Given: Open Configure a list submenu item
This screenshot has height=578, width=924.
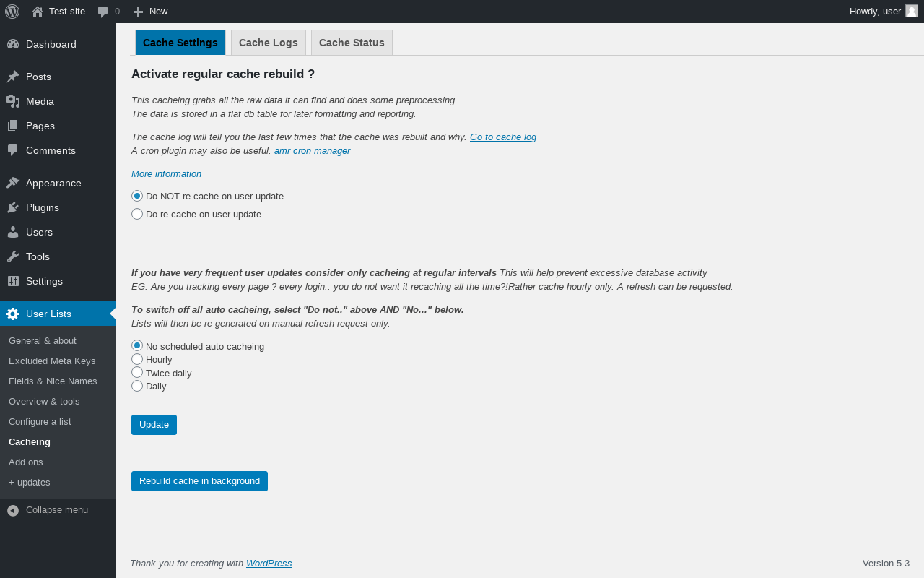Looking at the screenshot, I should pyautogui.click(x=40, y=421).
